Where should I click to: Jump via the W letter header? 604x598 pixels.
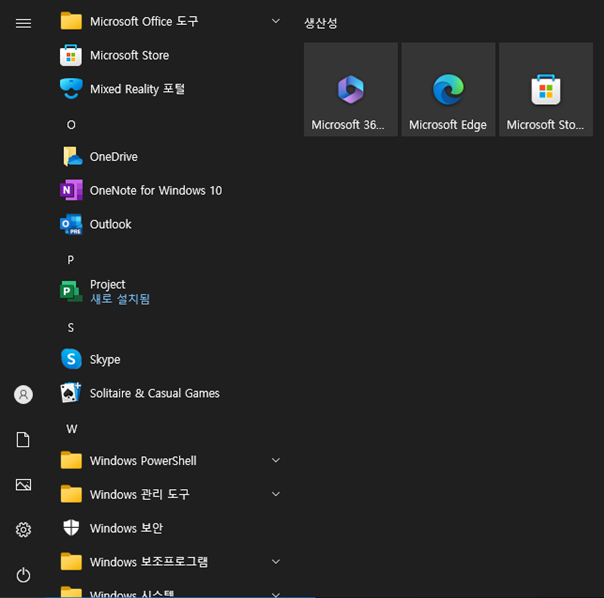[x=72, y=429]
